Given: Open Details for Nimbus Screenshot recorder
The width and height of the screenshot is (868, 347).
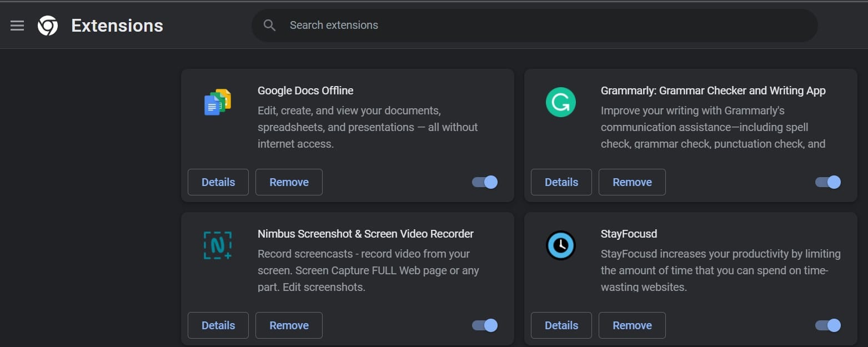Looking at the screenshot, I should point(218,325).
